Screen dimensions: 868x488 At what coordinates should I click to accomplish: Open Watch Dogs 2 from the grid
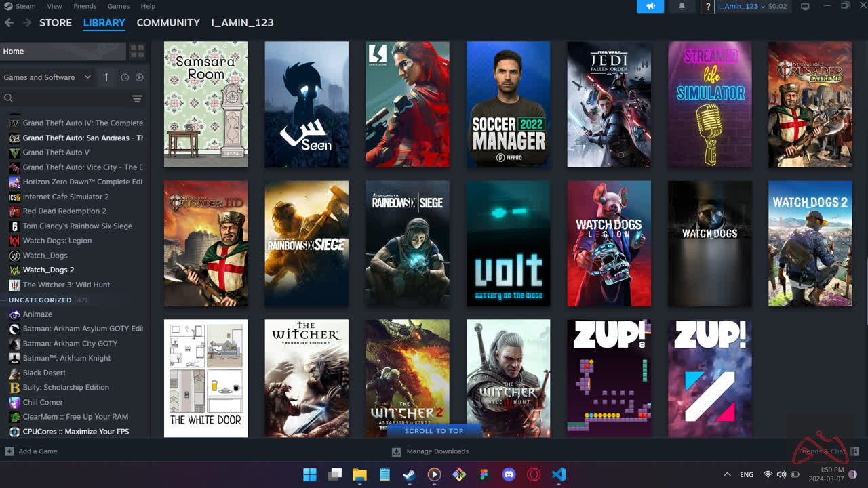click(810, 243)
